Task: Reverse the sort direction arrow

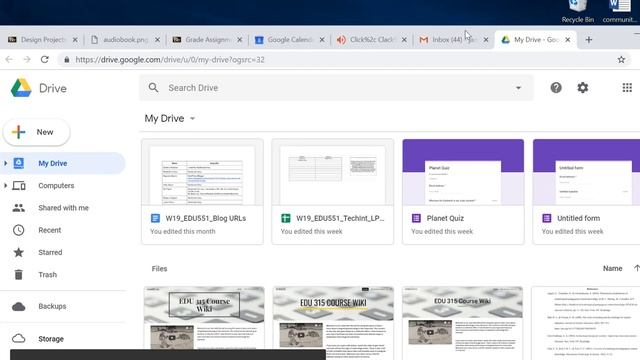Action: tap(636, 268)
